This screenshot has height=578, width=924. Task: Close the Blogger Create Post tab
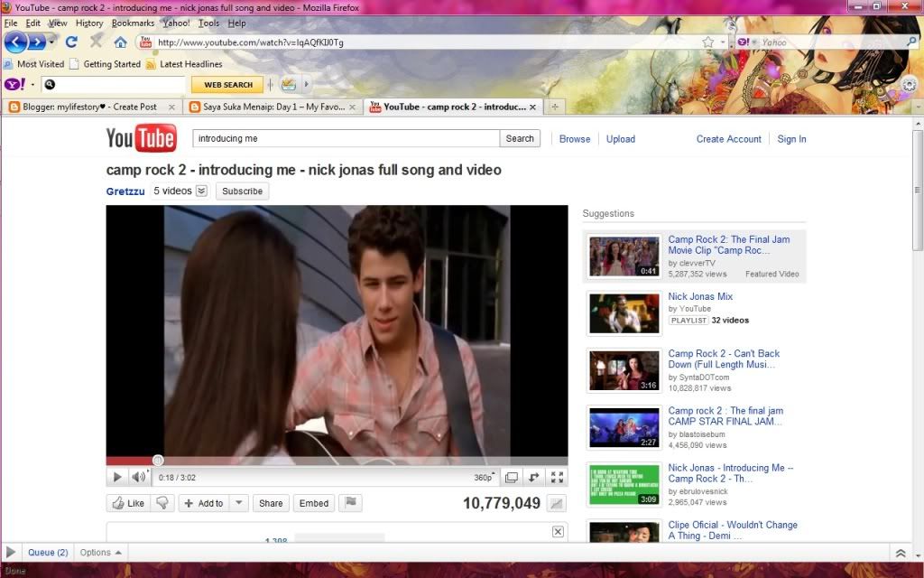[x=171, y=107]
